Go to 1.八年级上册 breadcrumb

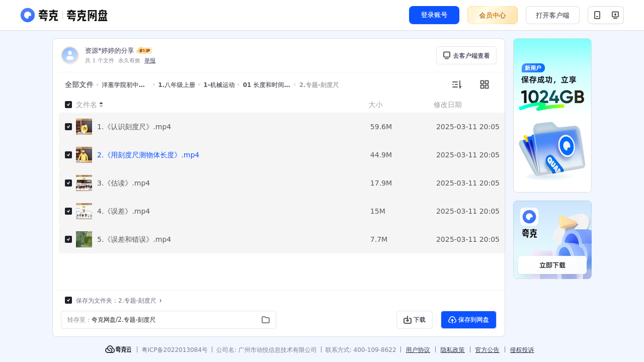coord(177,85)
